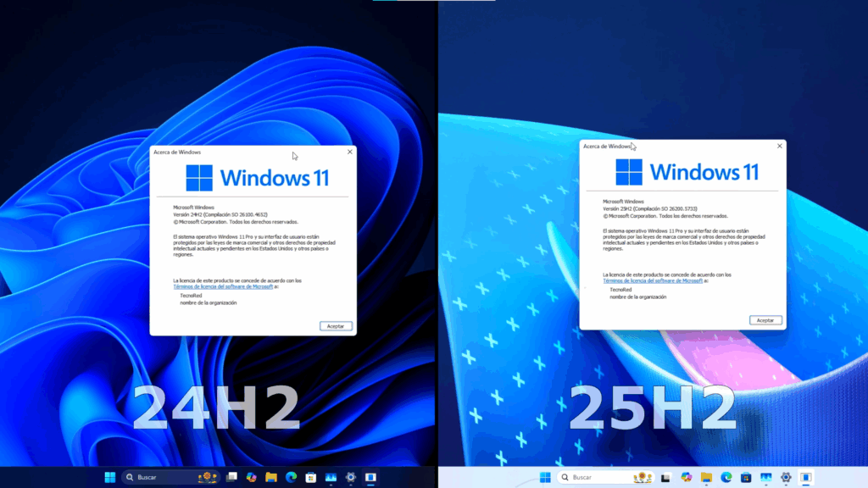This screenshot has width=868, height=488.
Task: Open the blue monitor app on the 25H2 taskbar
Action: click(765, 477)
